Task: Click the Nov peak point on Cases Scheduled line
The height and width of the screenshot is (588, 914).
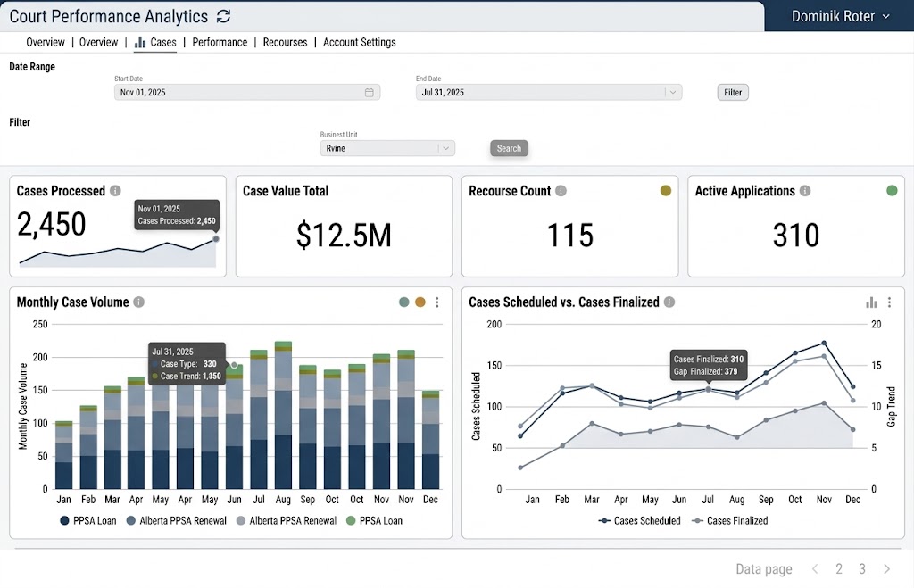Action: point(824,343)
